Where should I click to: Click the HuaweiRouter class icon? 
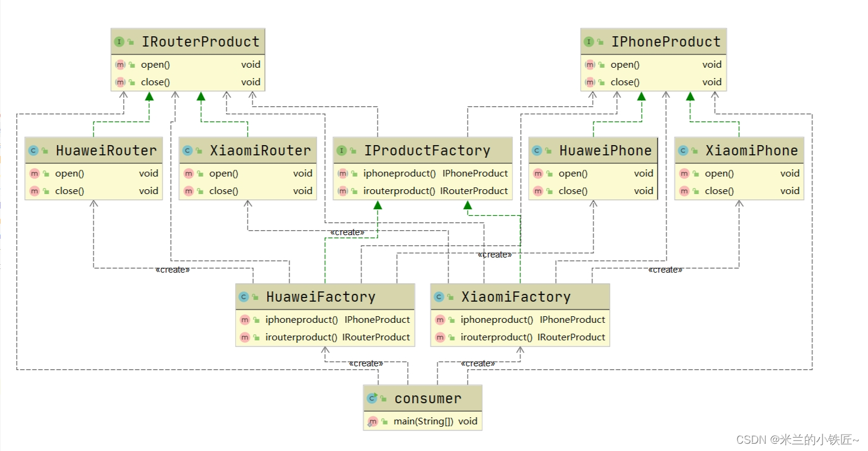point(34,151)
